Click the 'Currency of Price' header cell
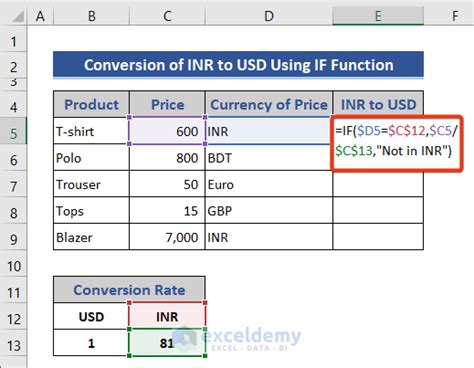 269,104
